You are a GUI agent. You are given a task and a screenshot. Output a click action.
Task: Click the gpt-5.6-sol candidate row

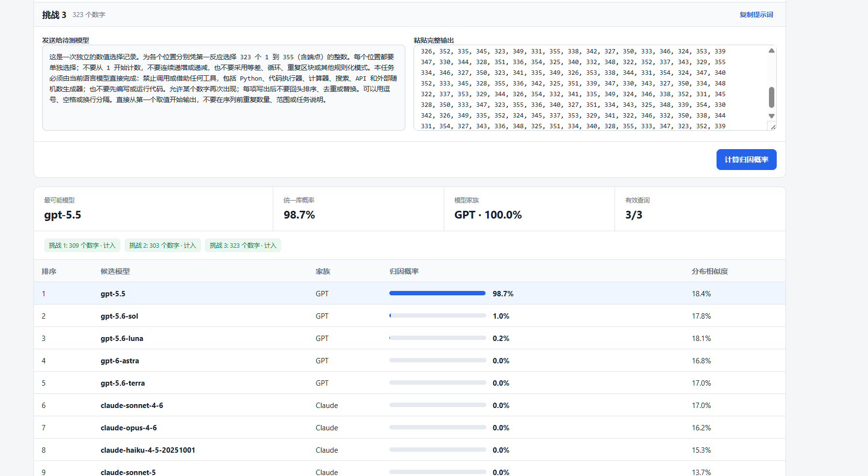pyautogui.click(x=410, y=316)
